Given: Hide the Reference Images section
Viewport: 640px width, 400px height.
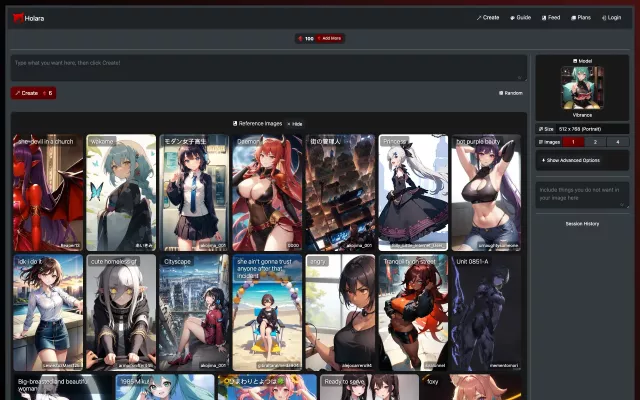Looking at the screenshot, I should pos(295,123).
